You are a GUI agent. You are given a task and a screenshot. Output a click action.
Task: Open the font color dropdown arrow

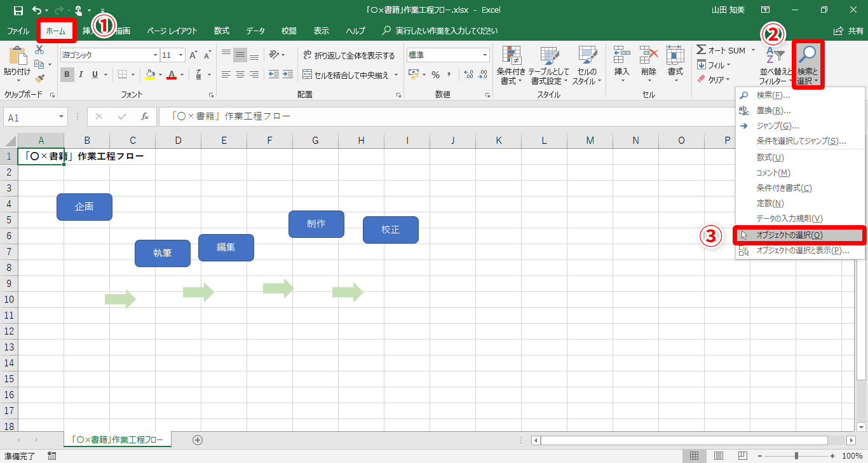point(182,74)
